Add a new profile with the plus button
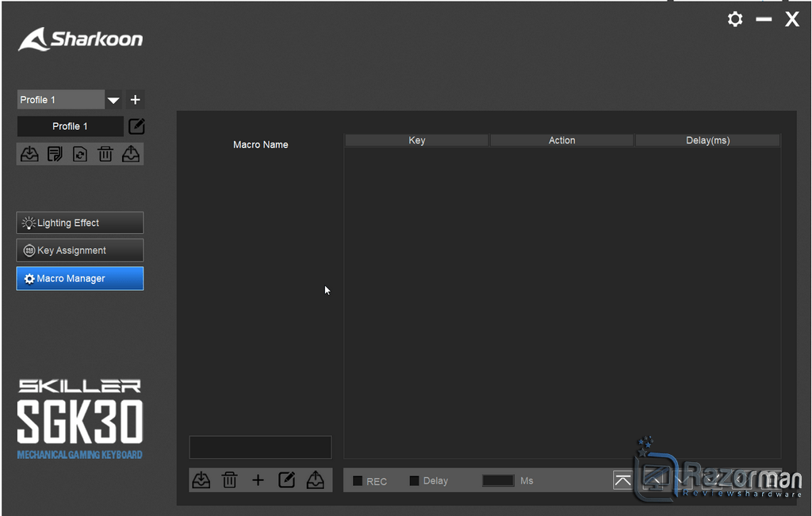Image resolution: width=812 pixels, height=516 pixels. 135,100
